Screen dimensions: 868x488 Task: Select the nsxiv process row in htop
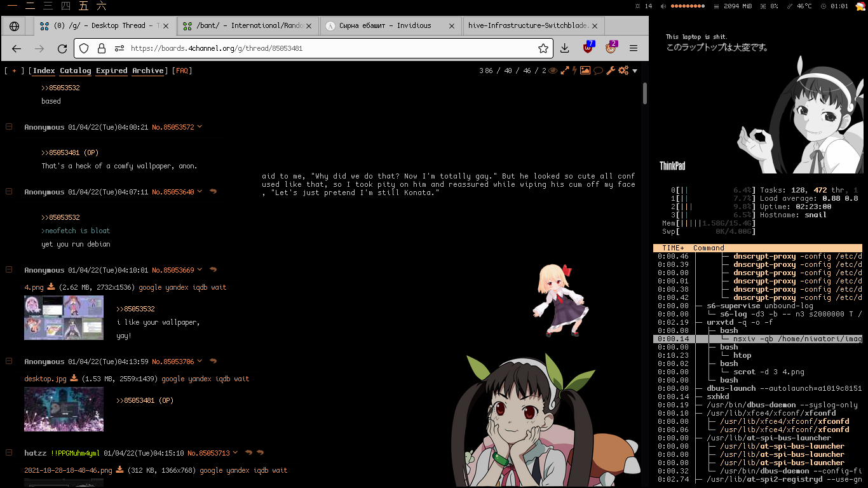pos(757,339)
